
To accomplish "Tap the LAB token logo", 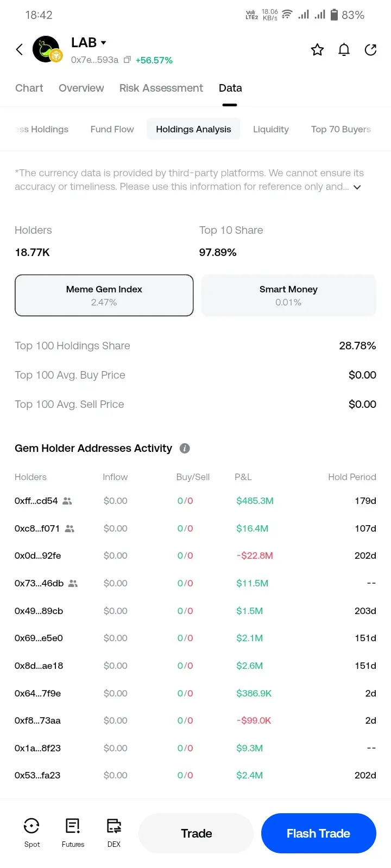I will pyautogui.click(x=47, y=49).
